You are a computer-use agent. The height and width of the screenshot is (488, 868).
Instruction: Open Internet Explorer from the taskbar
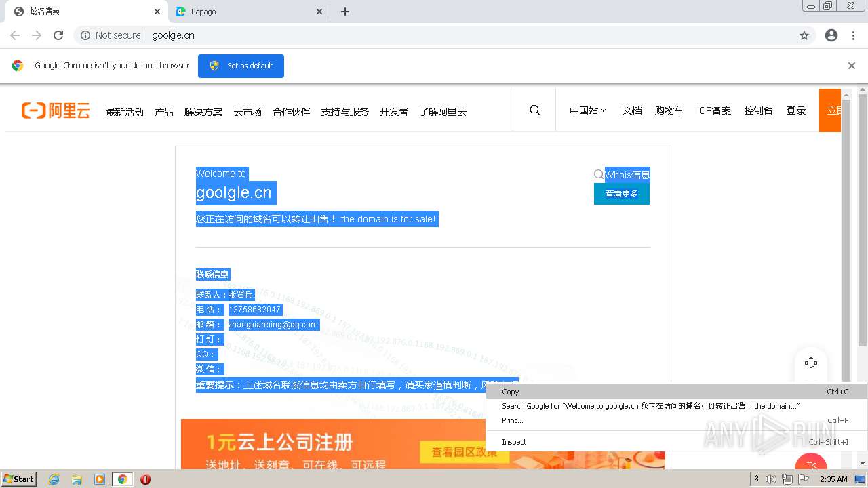pos(54,479)
